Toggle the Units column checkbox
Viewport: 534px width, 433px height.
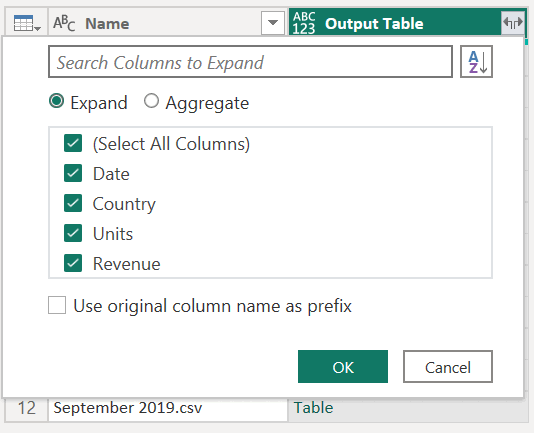click(73, 233)
